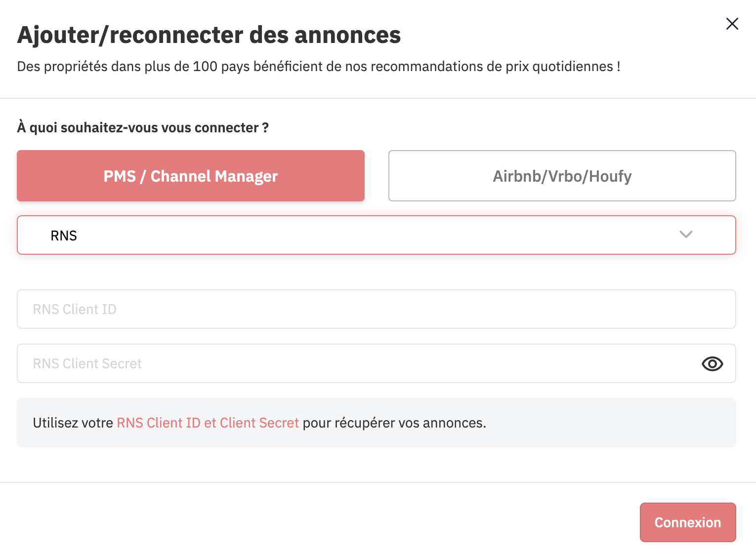The width and height of the screenshot is (756, 548).
Task: Open the RNS Client ID et Client Secret link
Action: coord(208,423)
